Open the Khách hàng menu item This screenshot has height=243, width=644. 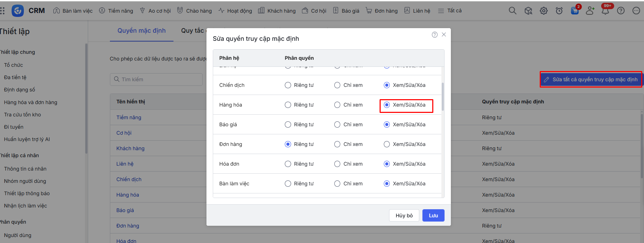[x=277, y=11]
